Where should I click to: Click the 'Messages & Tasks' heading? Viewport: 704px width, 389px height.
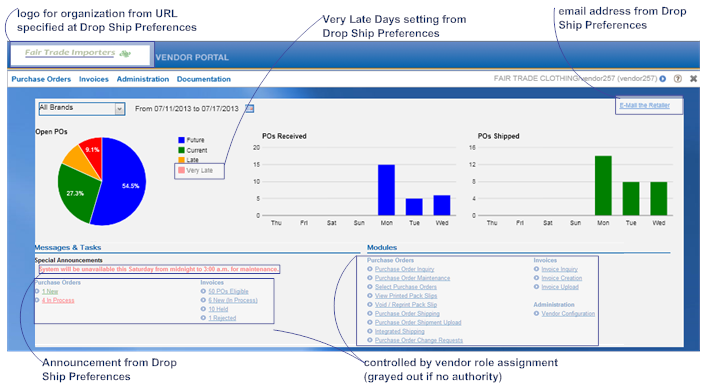click(x=68, y=248)
